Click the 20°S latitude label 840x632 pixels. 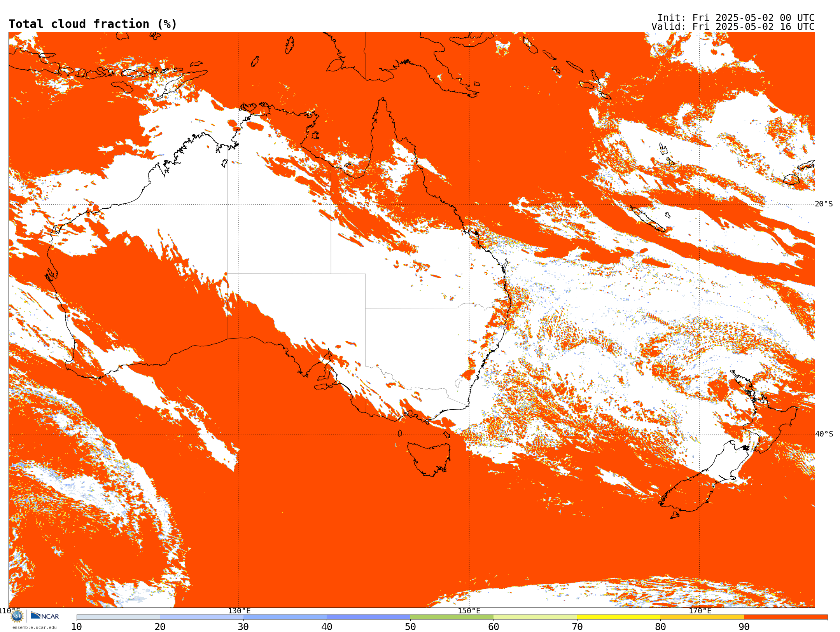[x=824, y=204]
